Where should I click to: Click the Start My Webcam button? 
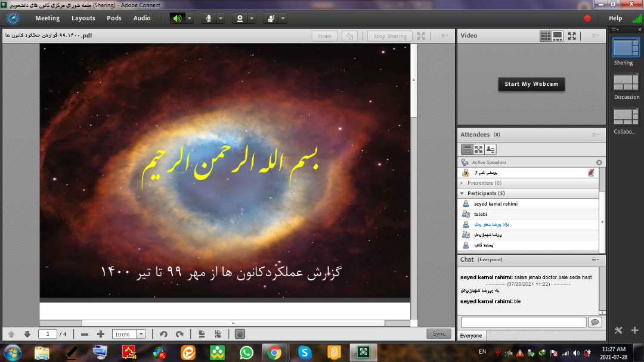click(x=531, y=84)
